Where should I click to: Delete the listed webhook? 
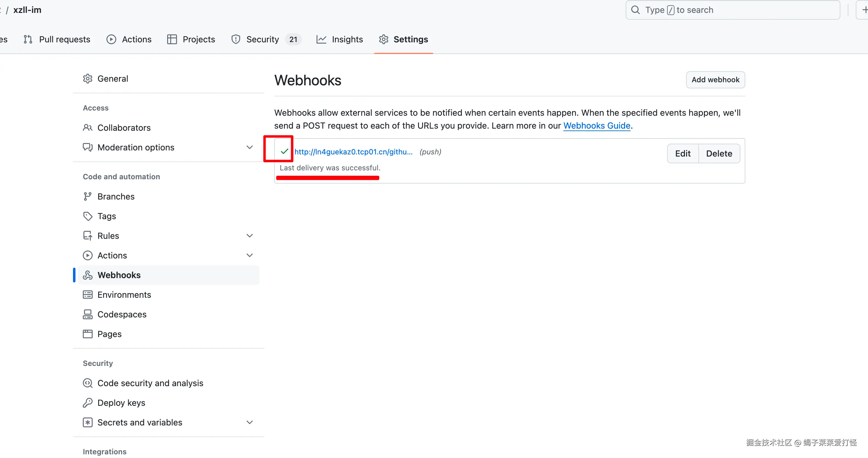(x=719, y=153)
